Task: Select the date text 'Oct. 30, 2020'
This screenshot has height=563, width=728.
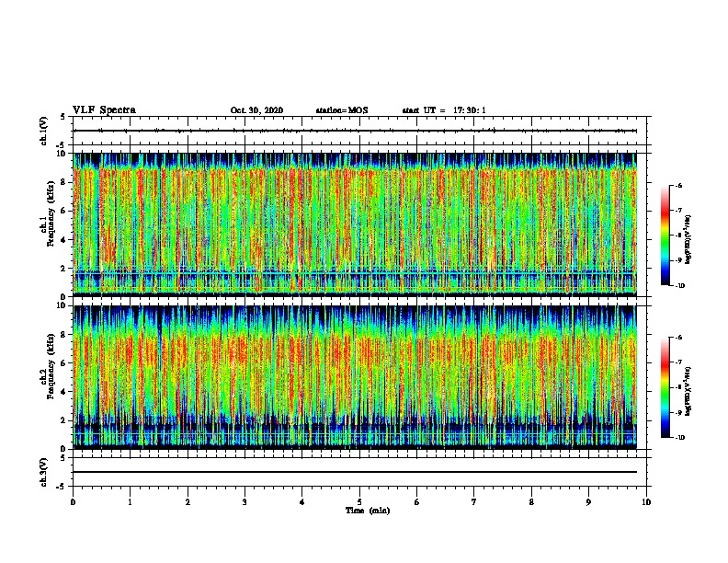Action: (256, 110)
